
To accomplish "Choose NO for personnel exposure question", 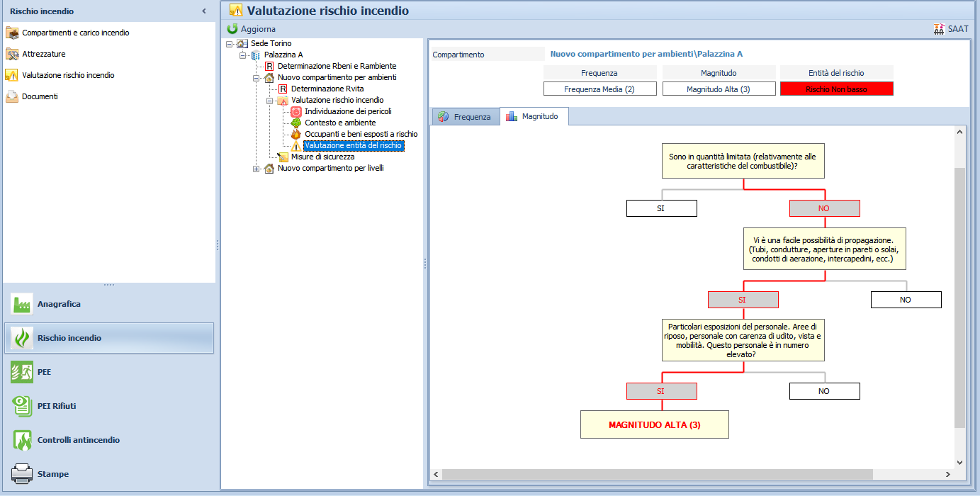I will [824, 391].
